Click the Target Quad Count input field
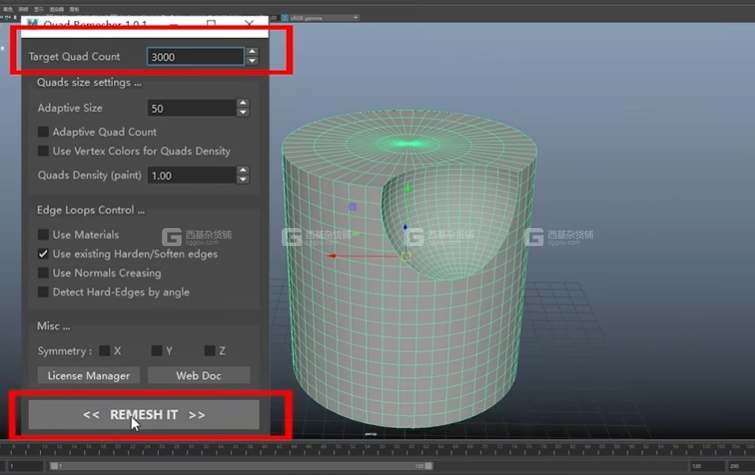Viewport: 755px width, 475px height. (x=195, y=57)
